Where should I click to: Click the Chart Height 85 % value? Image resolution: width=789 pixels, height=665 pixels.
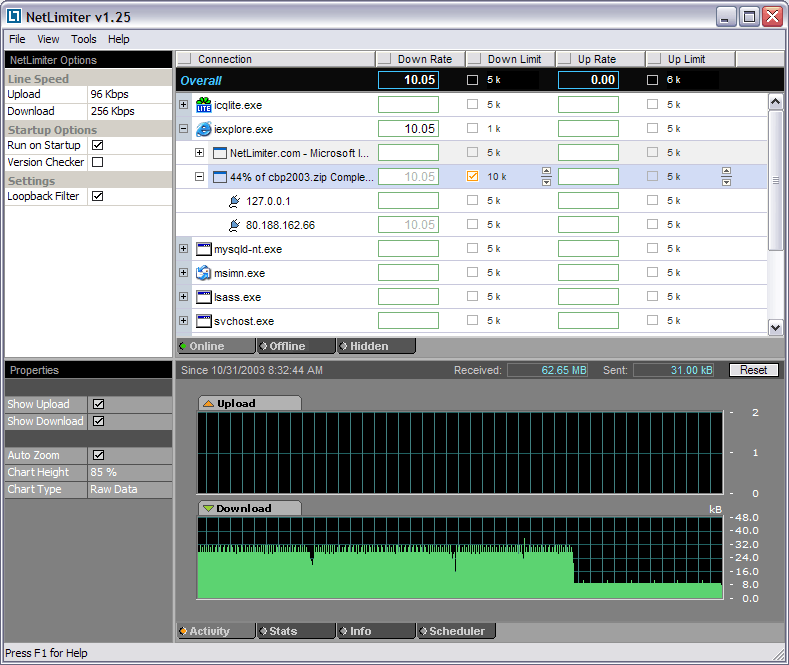130,472
